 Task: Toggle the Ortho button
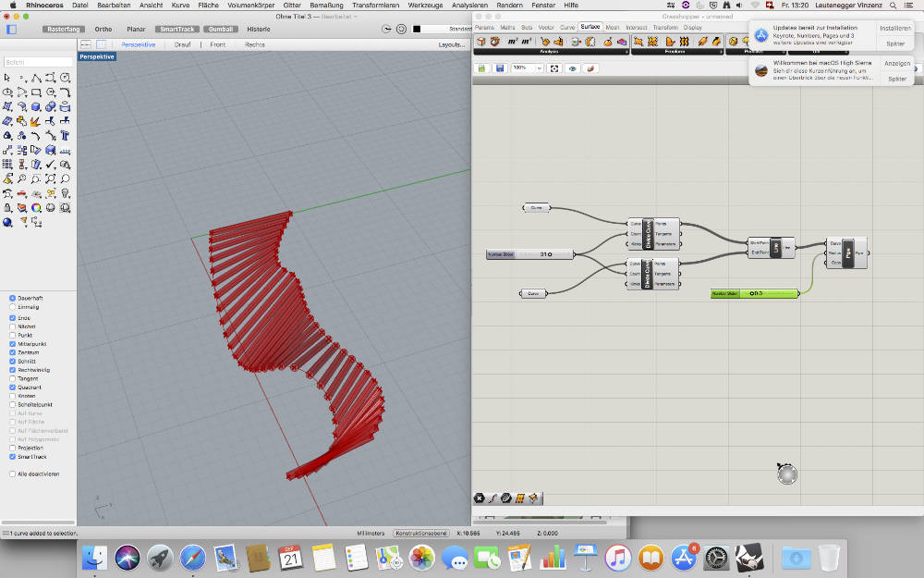[x=103, y=29]
